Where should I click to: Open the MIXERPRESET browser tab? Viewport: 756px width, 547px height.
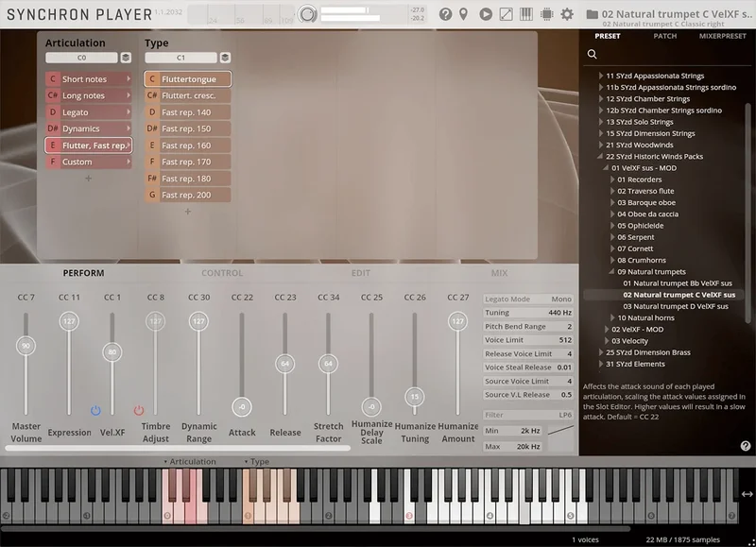point(722,36)
